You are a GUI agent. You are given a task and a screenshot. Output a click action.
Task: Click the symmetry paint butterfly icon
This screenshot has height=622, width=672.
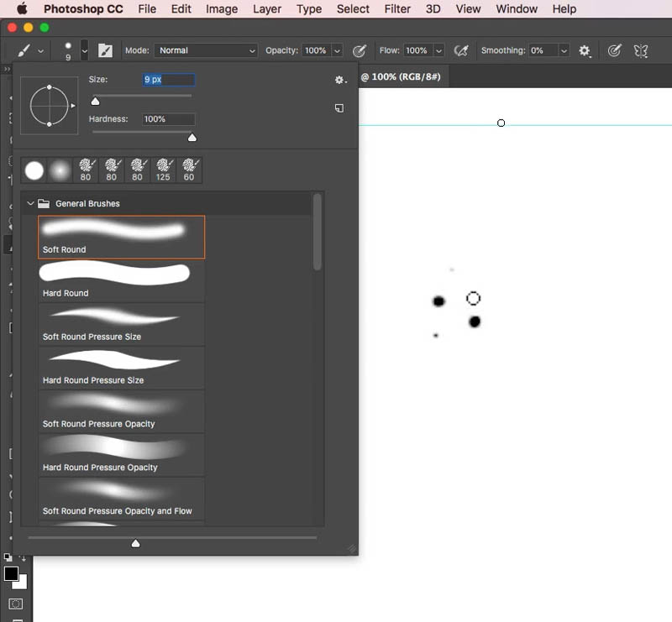coord(641,50)
